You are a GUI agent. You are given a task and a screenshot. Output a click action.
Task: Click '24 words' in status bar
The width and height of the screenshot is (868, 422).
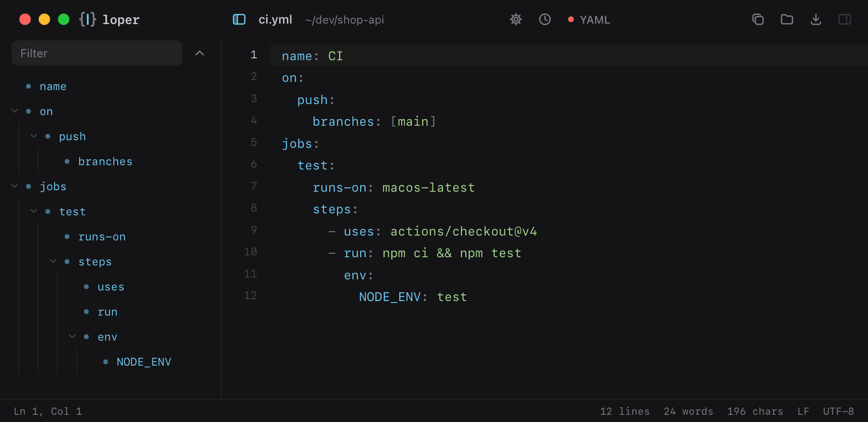point(688,411)
